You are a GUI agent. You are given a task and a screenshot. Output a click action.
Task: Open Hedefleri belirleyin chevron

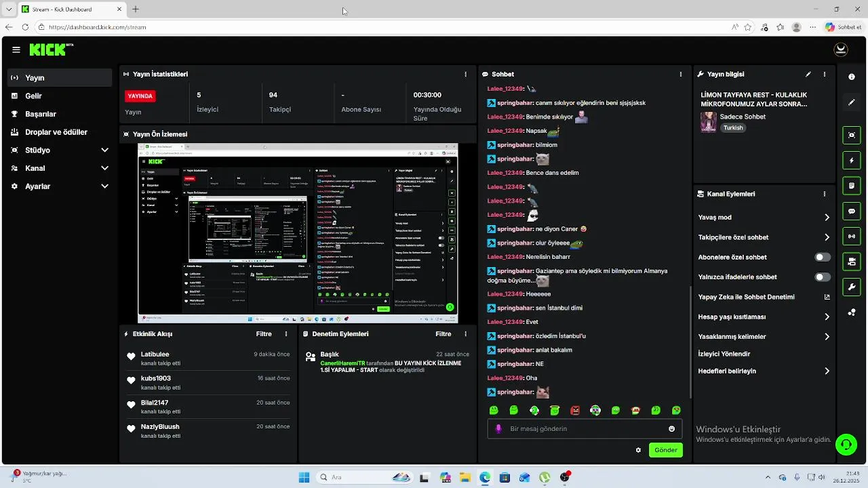(x=827, y=371)
